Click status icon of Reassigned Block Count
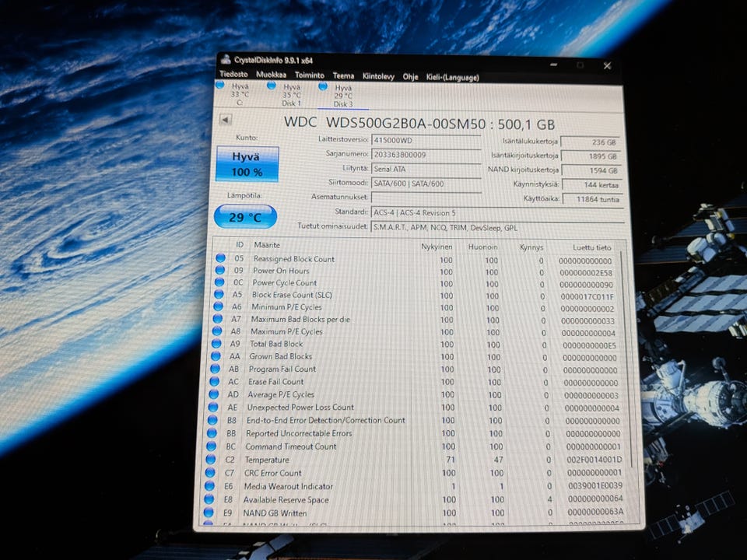Screen dimensions: 747x560 (x=220, y=258)
